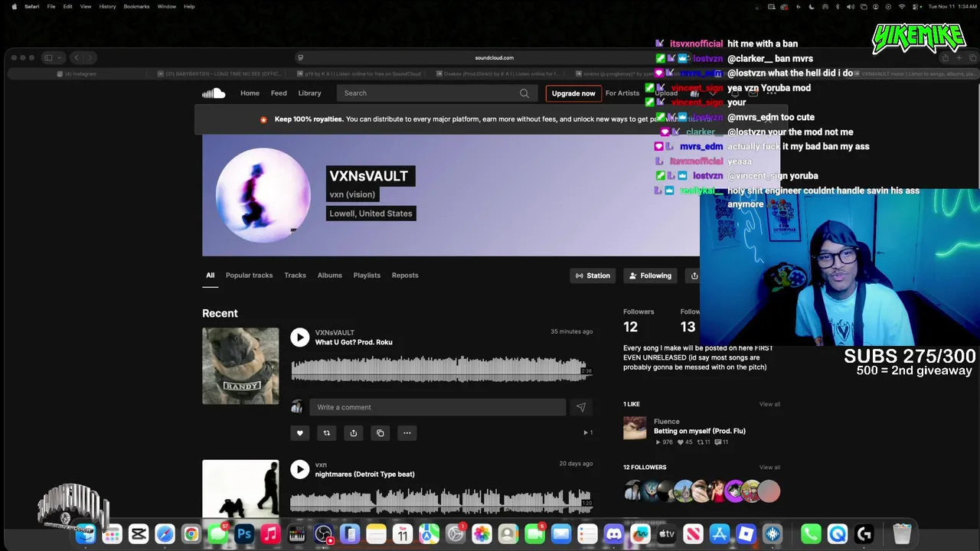Image resolution: width=980 pixels, height=551 pixels.
Task: Open Messages from the dock
Action: coord(217,533)
